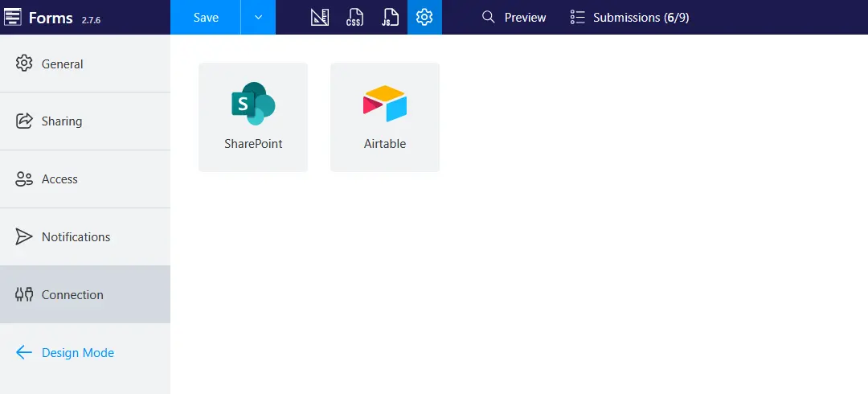The width and height of the screenshot is (868, 394).
Task: Click the Airtable logo icon
Action: (x=385, y=104)
